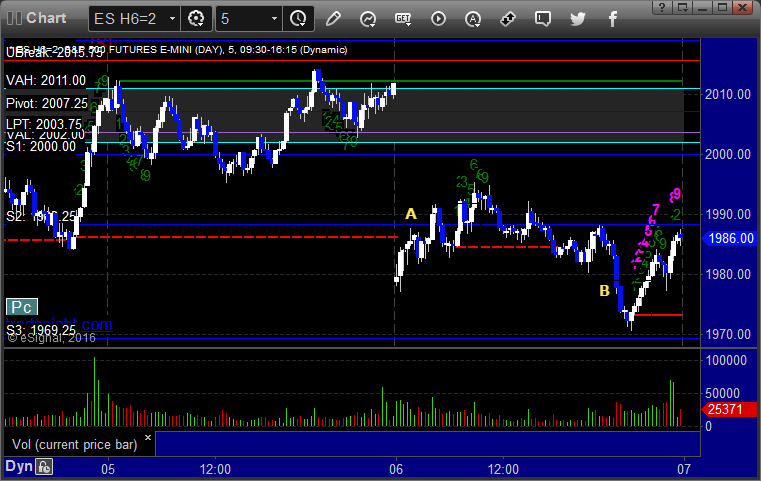Click the 07 date label on time axis
Screen dimensions: 761x481
click(684, 469)
